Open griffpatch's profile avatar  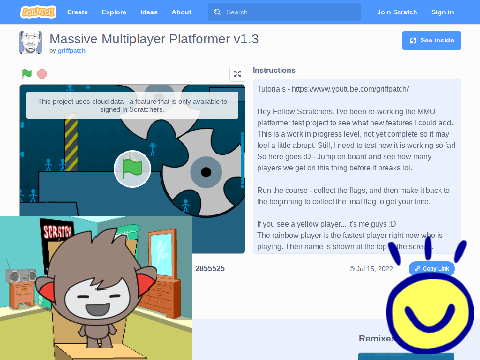pyautogui.click(x=30, y=42)
